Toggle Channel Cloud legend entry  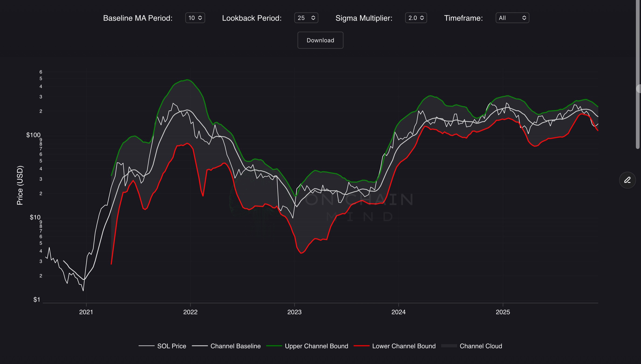[x=481, y=346]
